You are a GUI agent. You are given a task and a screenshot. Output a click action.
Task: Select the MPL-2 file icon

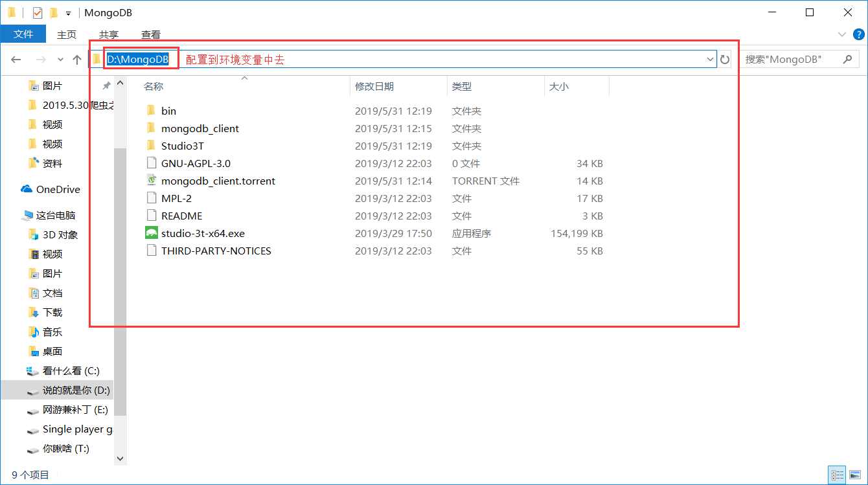[151, 198]
